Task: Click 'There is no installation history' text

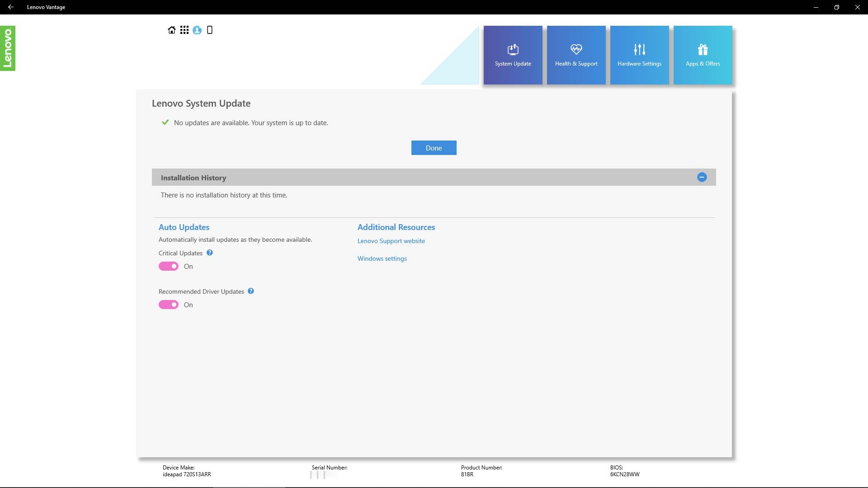Action: tap(224, 195)
